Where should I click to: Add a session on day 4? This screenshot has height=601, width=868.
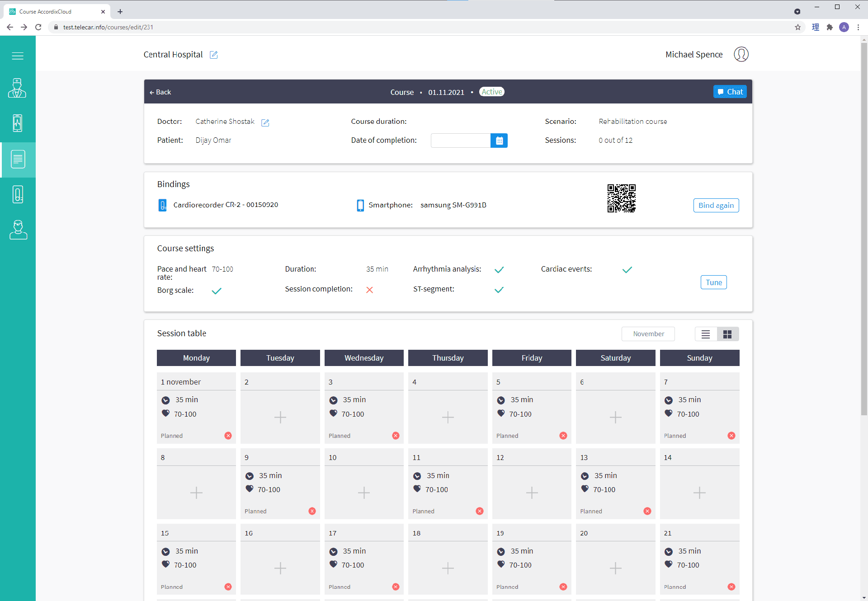pyautogui.click(x=448, y=417)
